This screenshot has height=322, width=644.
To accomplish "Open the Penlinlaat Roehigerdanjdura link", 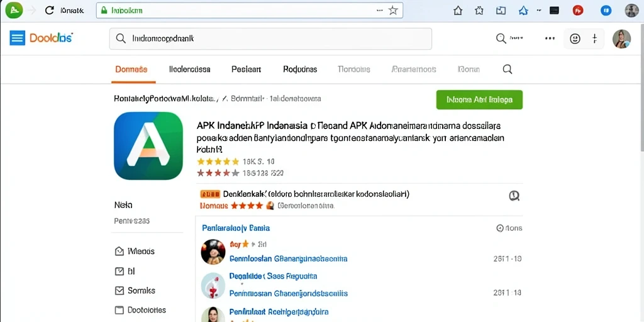I will point(279,312).
